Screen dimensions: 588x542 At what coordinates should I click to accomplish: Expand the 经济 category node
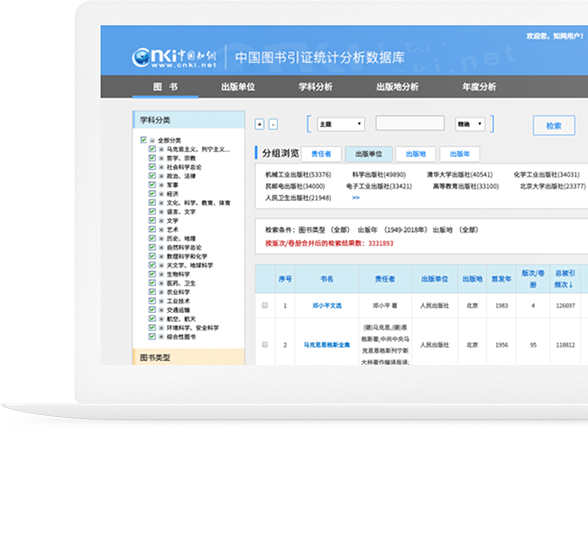tap(161, 194)
